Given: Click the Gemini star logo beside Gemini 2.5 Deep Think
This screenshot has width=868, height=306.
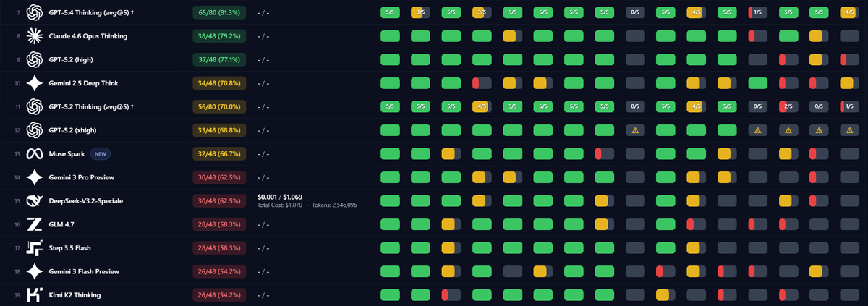Looking at the screenshot, I should 34,83.
